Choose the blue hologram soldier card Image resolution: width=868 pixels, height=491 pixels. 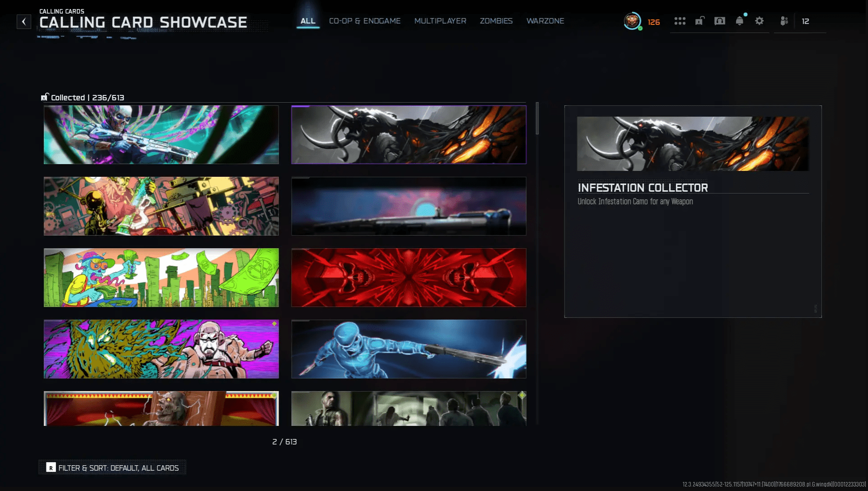coord(409,349)
